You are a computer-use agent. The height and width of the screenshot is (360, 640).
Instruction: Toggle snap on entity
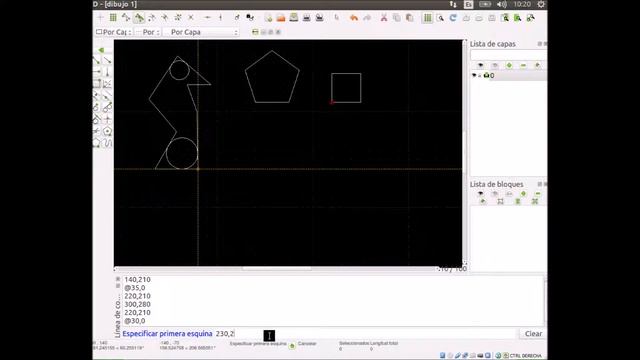tap(139, 18)
